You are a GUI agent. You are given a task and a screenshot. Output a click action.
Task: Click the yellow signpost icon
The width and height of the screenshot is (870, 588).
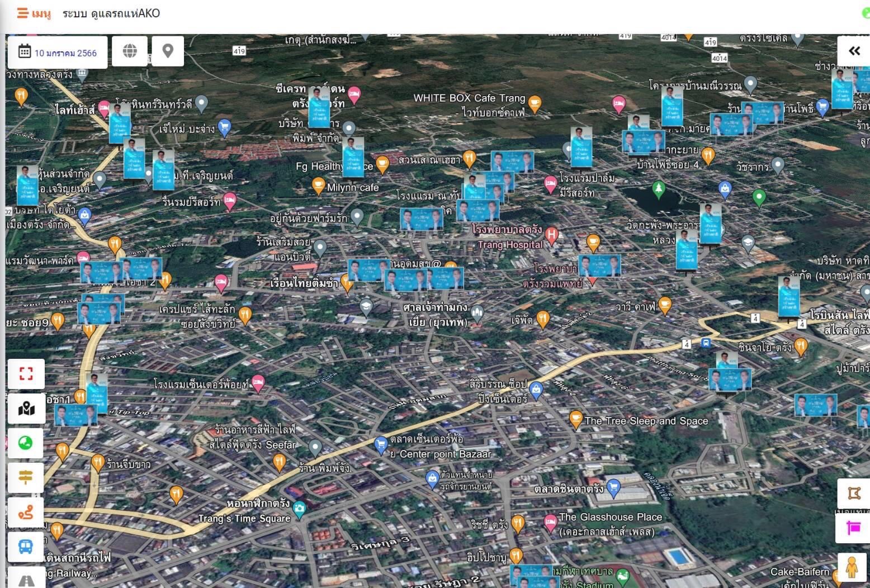(x=26, y=477)
